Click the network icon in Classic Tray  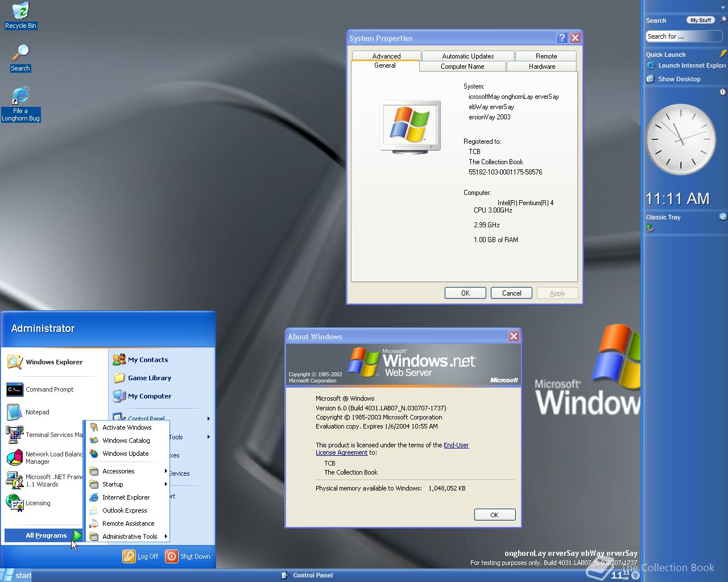click(x=650, y=228)
